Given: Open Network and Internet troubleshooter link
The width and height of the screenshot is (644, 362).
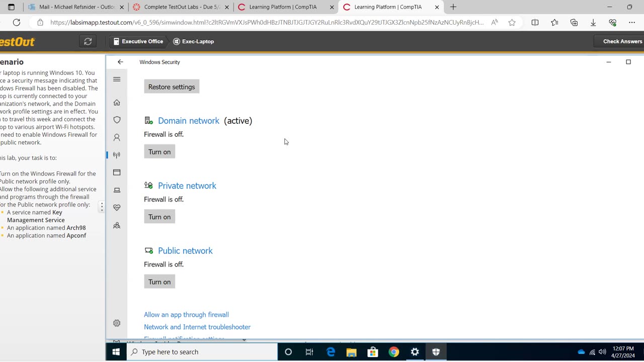Looking at the screenshot, I should pyautogui.click(x=197, y=327).
